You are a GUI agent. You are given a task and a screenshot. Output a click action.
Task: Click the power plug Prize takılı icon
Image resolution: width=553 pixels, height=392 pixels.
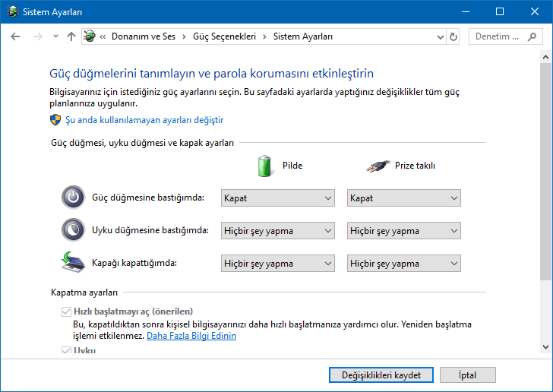coord(378,166)
